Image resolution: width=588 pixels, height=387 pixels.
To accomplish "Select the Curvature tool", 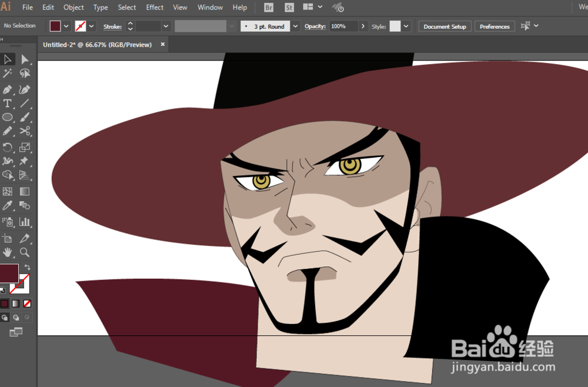I will pyautogui.click(x=25, y=89).
